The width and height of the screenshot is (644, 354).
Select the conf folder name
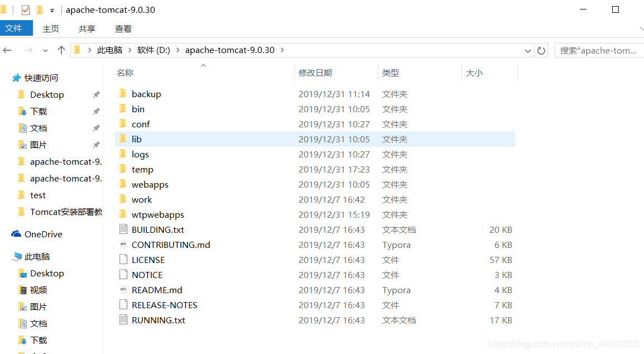[x=141, y=124]
